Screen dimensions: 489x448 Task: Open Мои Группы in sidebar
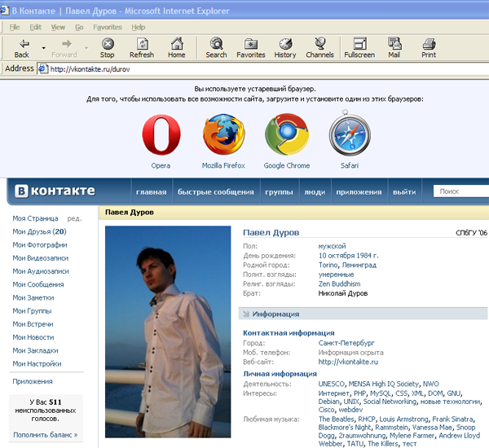[32, 311]
